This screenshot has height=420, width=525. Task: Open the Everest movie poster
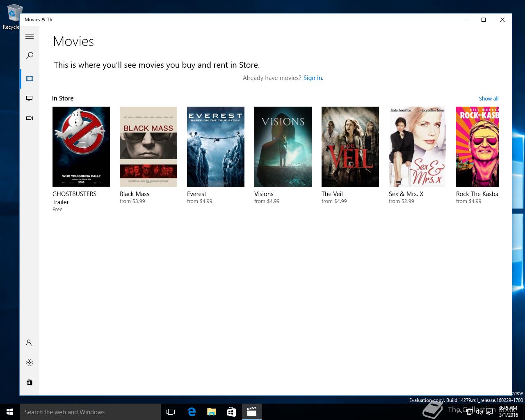pyautogui.click(x=216, y=147)
